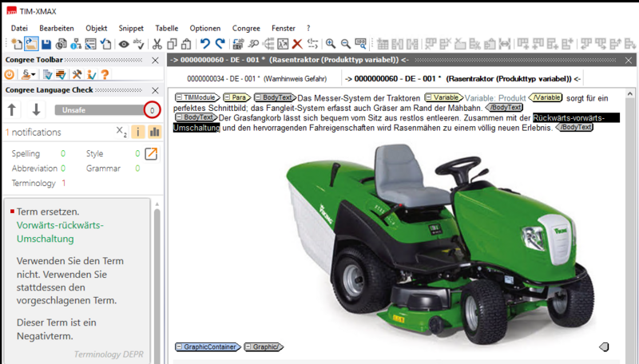Click the eye preview icon
Screen dimensions: 639x364
tap(124, 44)
